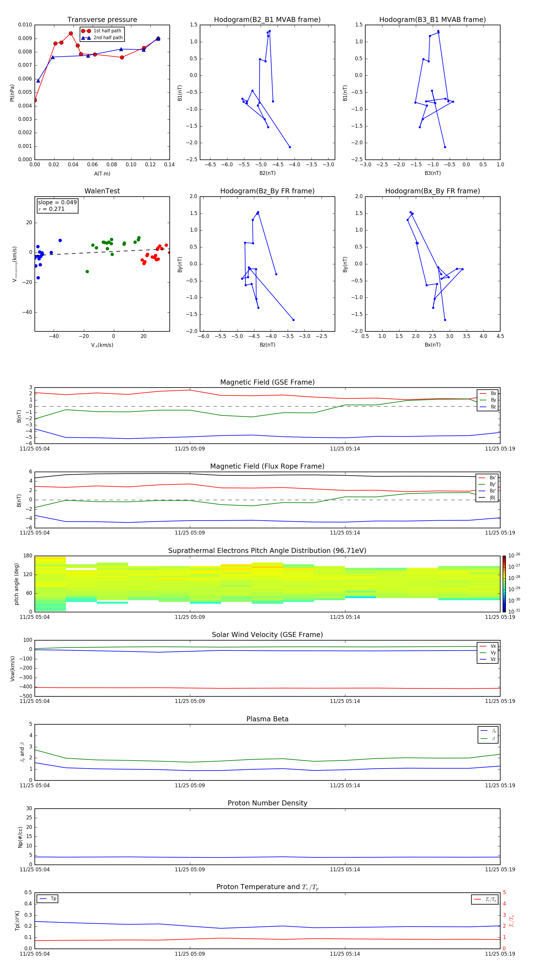Click the 'Transverse pressure' plot title

pyautogui.click(x=102, y=19)
